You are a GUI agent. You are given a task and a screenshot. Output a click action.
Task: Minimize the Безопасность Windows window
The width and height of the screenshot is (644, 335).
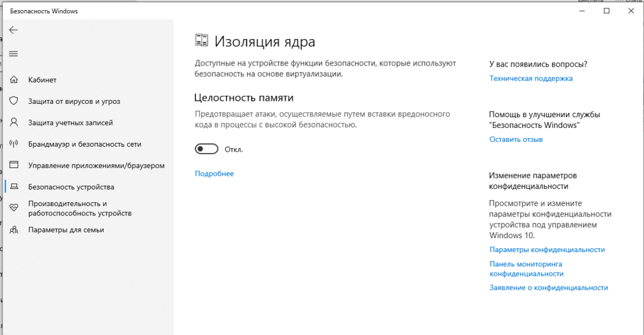tap(582, 11)
